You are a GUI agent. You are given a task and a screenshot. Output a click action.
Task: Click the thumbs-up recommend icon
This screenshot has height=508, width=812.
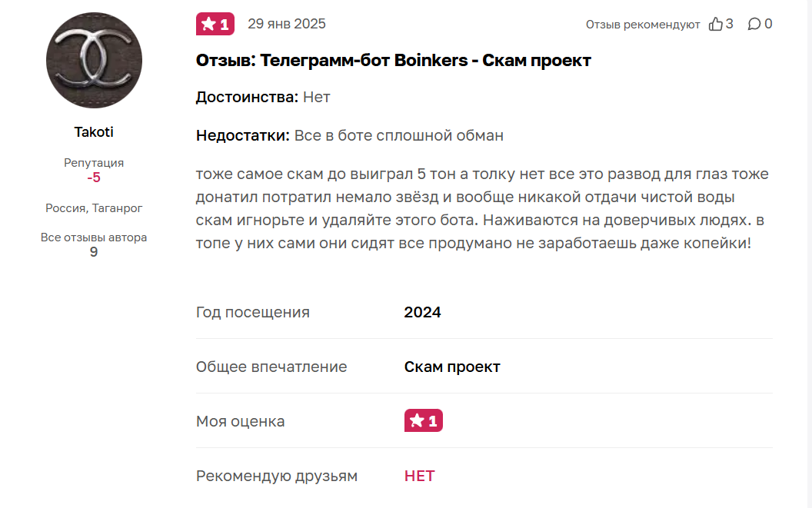coord(716,24)
